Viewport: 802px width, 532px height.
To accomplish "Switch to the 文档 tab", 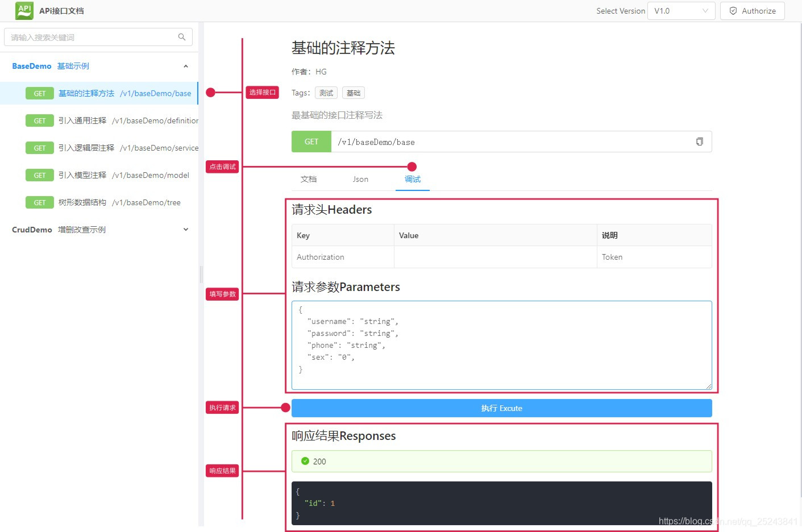I will coord(309,179).
